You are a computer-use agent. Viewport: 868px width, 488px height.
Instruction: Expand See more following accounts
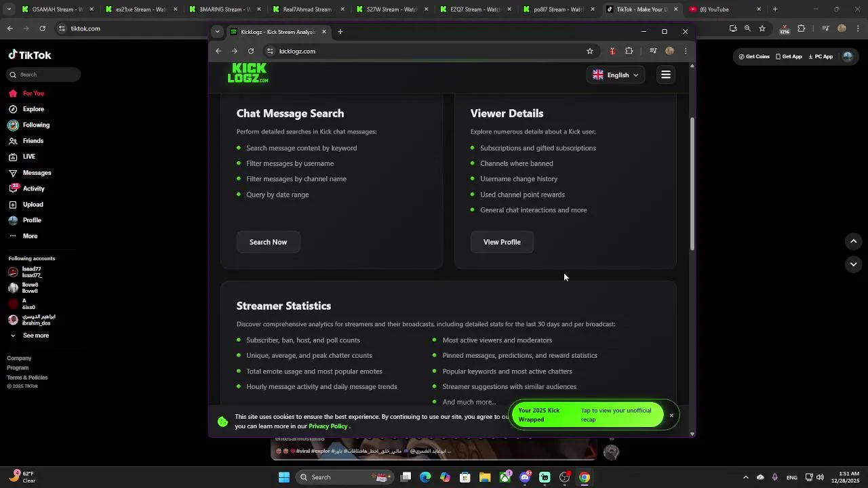click(x=29, y=335)
